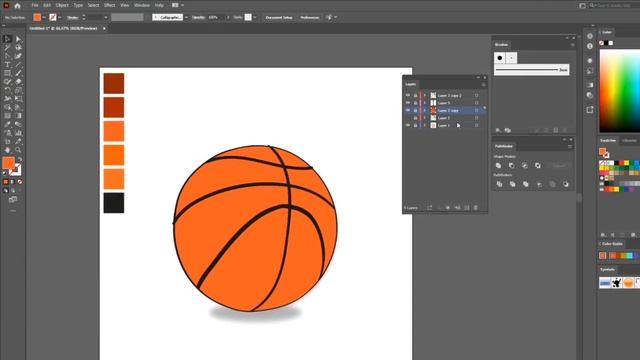The width and height of the screenshot is (640, 360).
Task: Click the Opacity value field
Action: click(x=215, y=17)
